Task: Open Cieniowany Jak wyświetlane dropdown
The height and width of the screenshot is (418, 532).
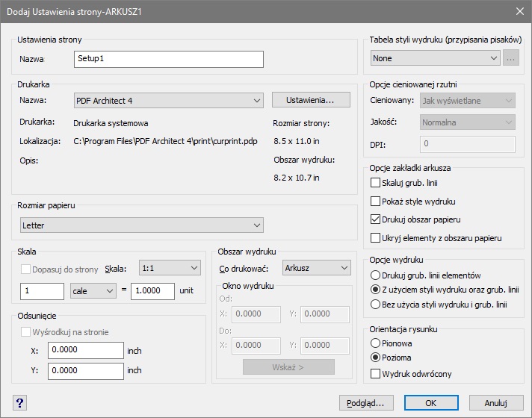Action: (x=468, y=101)
